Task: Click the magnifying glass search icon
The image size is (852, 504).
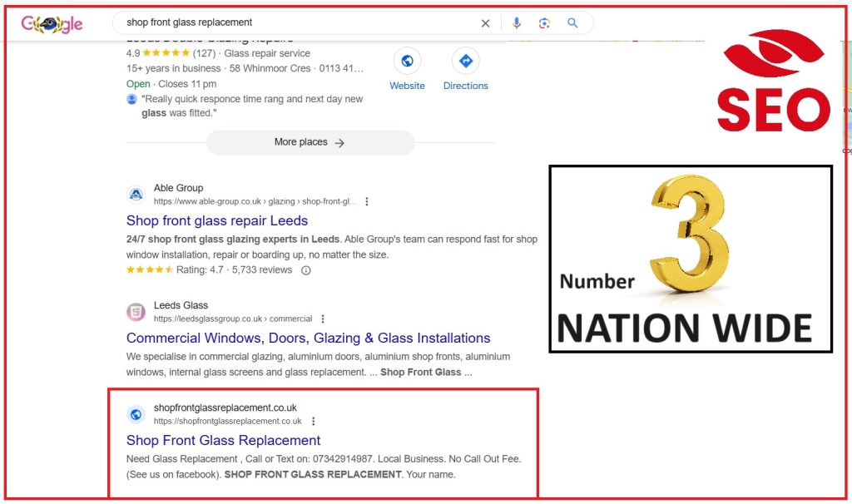Action: click(x=572, y=22)
